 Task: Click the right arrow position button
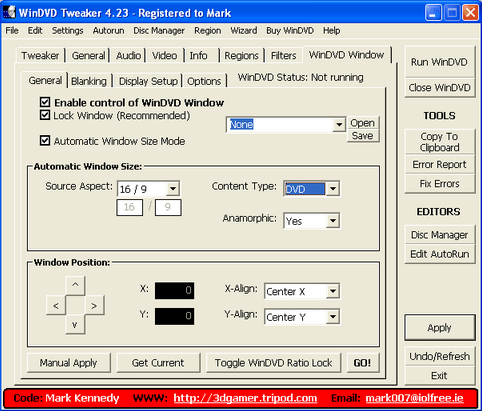point(95,305)
